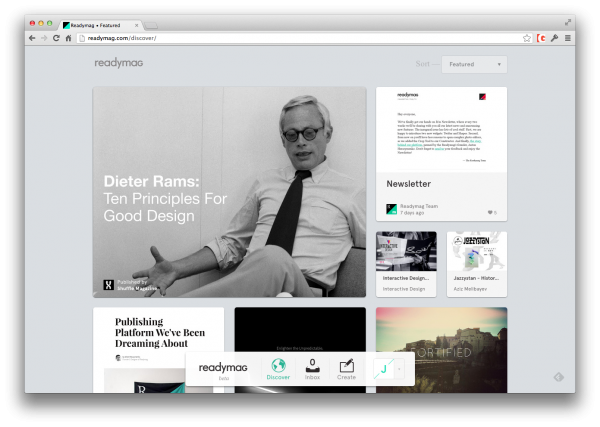Click the readymag logo at page top
600x427 pixels.
[119, 63]
